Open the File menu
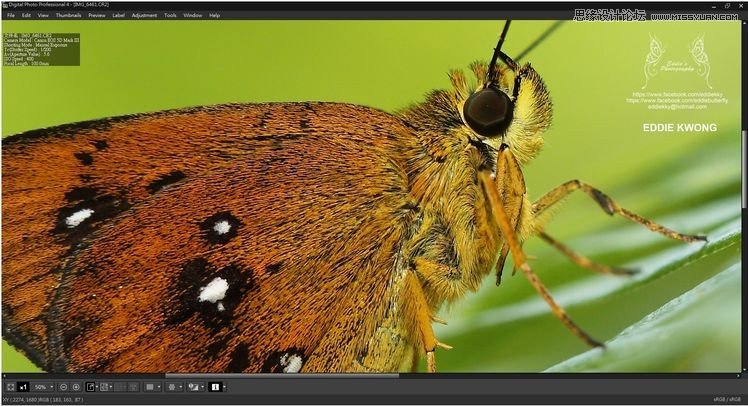This screenshot has height=406, width=748. pos(11,15)
